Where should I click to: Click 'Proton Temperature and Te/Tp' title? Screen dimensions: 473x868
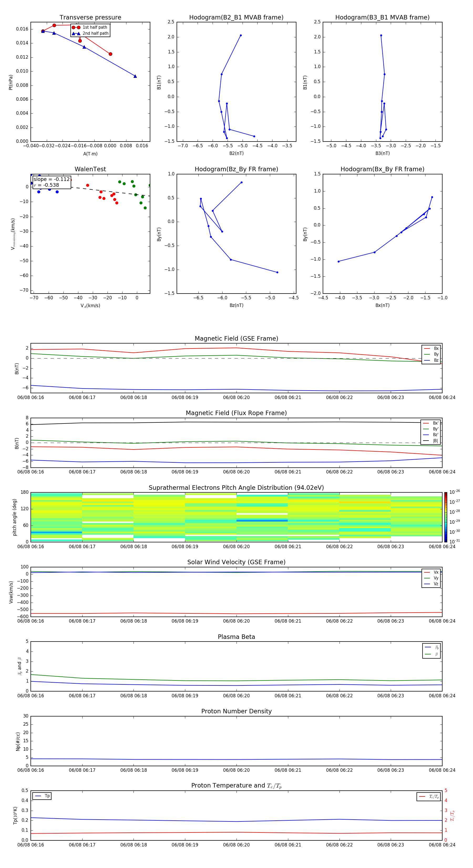pyautogui.click(x=236, y=786)
